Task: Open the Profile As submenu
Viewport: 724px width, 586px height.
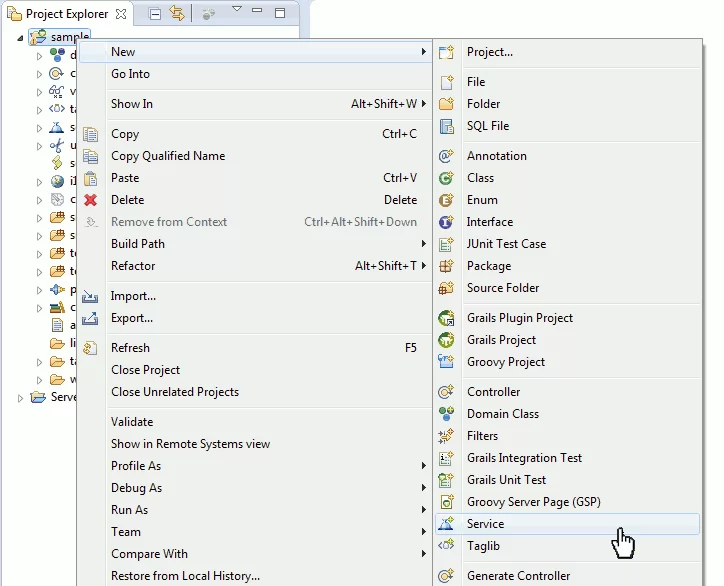Action: (x=255, y=466)
